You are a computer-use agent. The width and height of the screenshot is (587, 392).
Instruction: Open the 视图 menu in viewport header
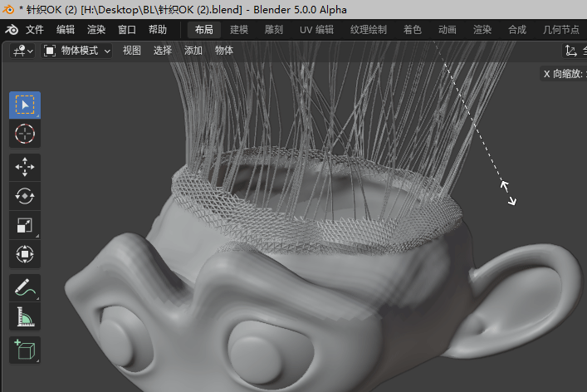click(x=132, y=51)
